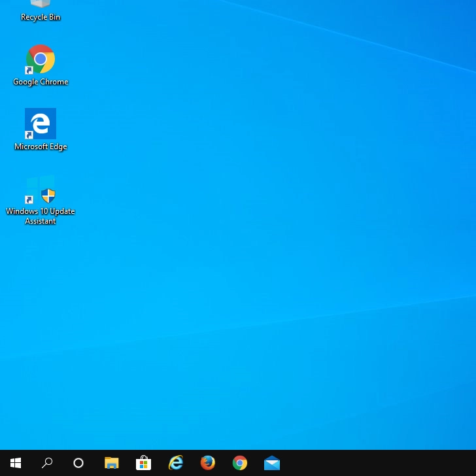Screen dimensions: 476x476
Task: Click the "Google Chrome" text label
Action: pyautogui.click(x=41, y=82)
